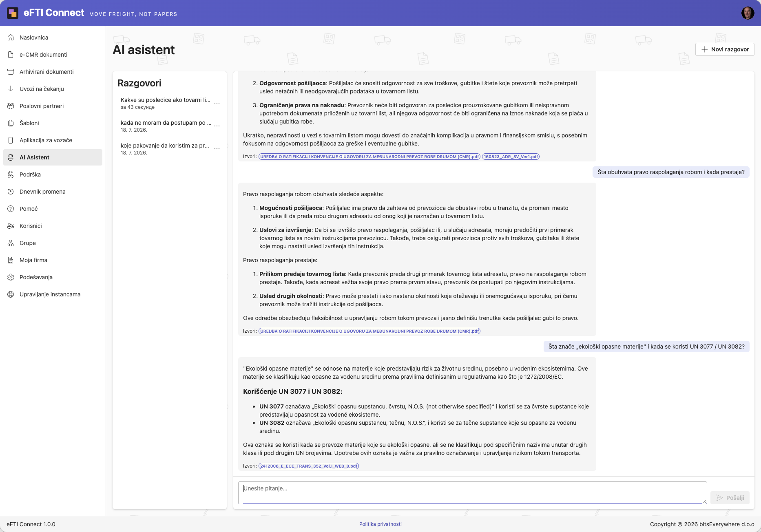Click the Podrška headset icon
Image resolution: width=761 pixels, height=532 pixels.
point(11,174)
